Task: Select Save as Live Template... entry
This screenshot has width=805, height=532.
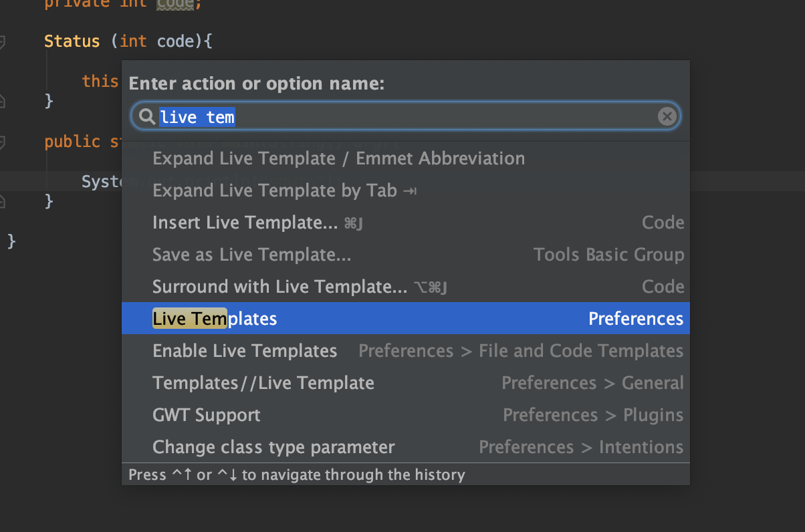Action: pyautogui.click(x=251, y=255)
